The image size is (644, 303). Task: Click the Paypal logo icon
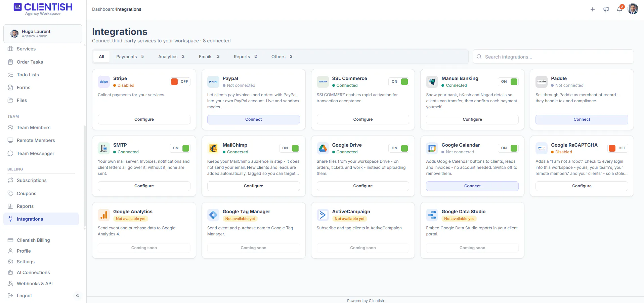pos(213,82)
